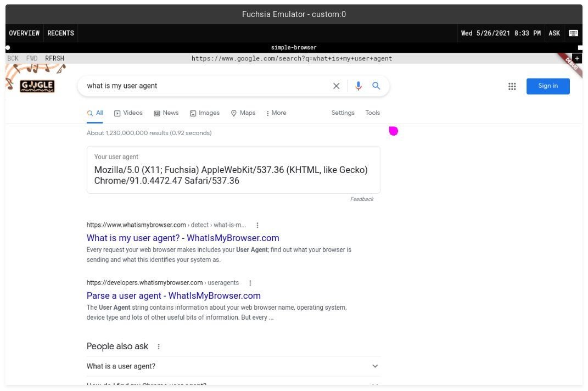Open People also ask options menu
The image size is (588, 391).
pos(159,347)
